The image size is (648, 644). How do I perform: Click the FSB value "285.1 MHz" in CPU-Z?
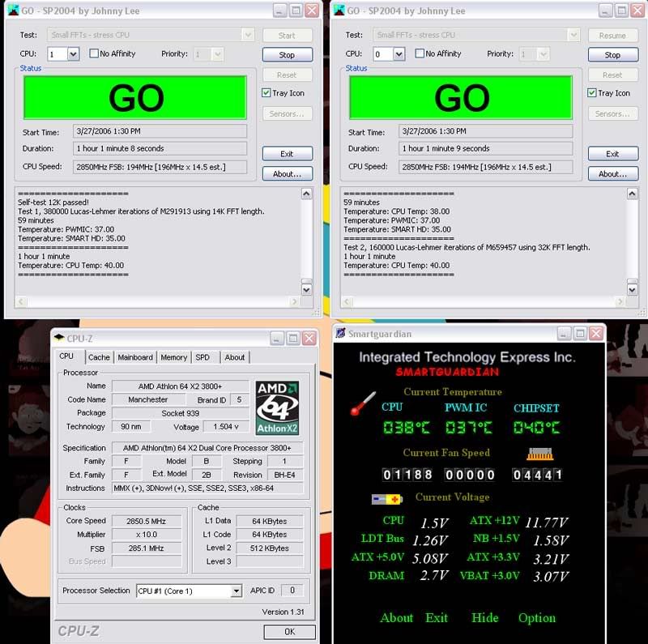point(147,548)
